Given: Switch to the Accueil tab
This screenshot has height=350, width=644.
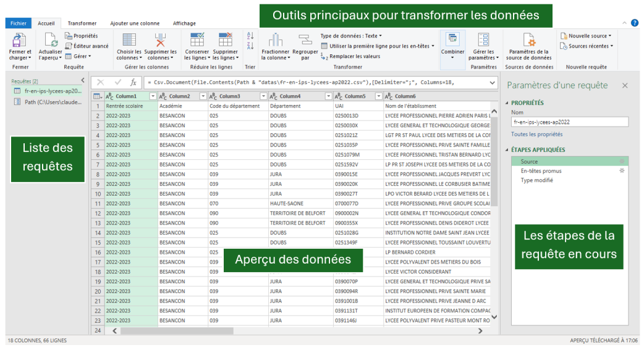Looking at the screenshot, I should pyautogui.click(x=46, y=23).
